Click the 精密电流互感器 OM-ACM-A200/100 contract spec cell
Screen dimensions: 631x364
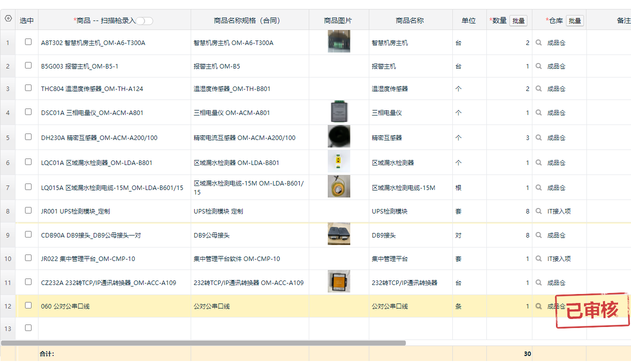pyautogui.click(x=250, y=138)
